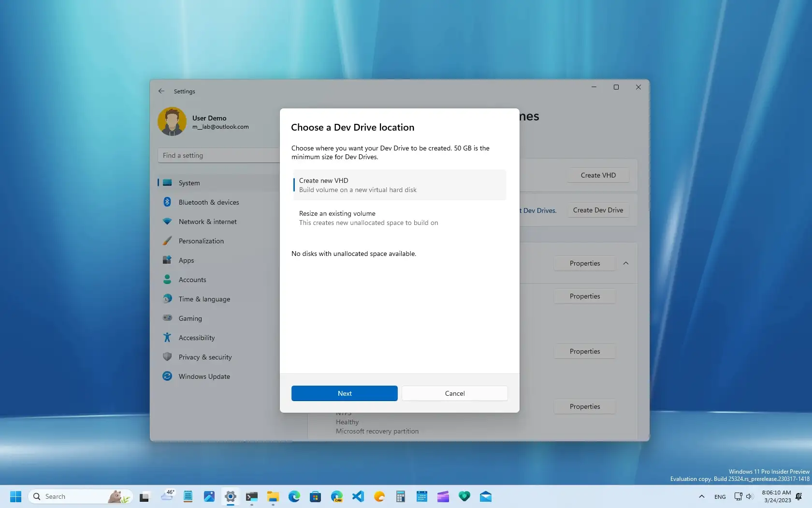812x508 pixels.
Task: Open Clipchamp from the taskbar
Action: click(x=442, y=496)
